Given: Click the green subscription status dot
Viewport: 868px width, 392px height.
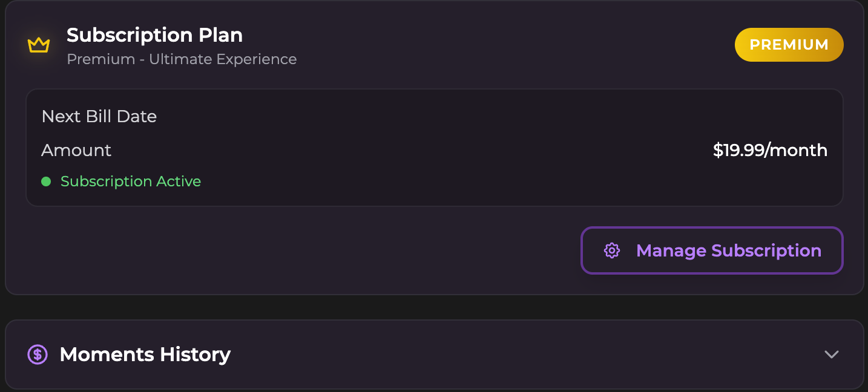Looking at the screenshot, I should point(46,181).
